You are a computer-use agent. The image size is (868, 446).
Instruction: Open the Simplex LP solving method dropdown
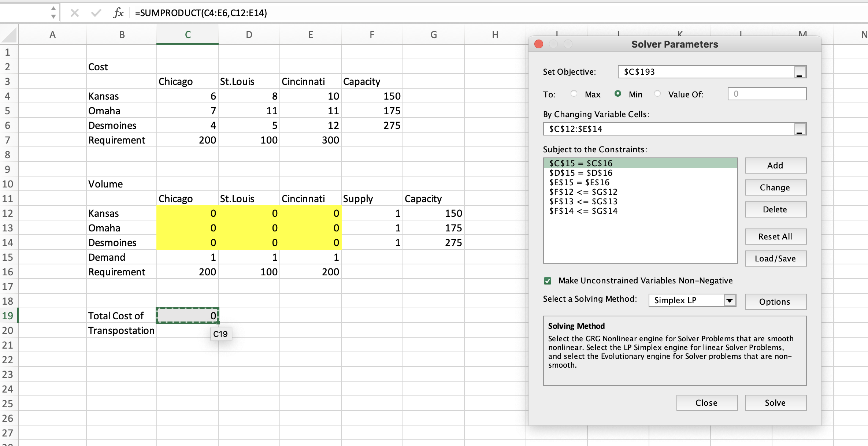tap(730, 300)
